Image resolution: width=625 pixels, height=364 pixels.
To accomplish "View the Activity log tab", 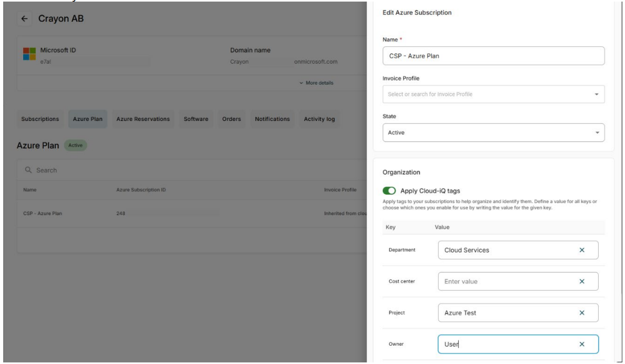I will (x=319, y=119).
